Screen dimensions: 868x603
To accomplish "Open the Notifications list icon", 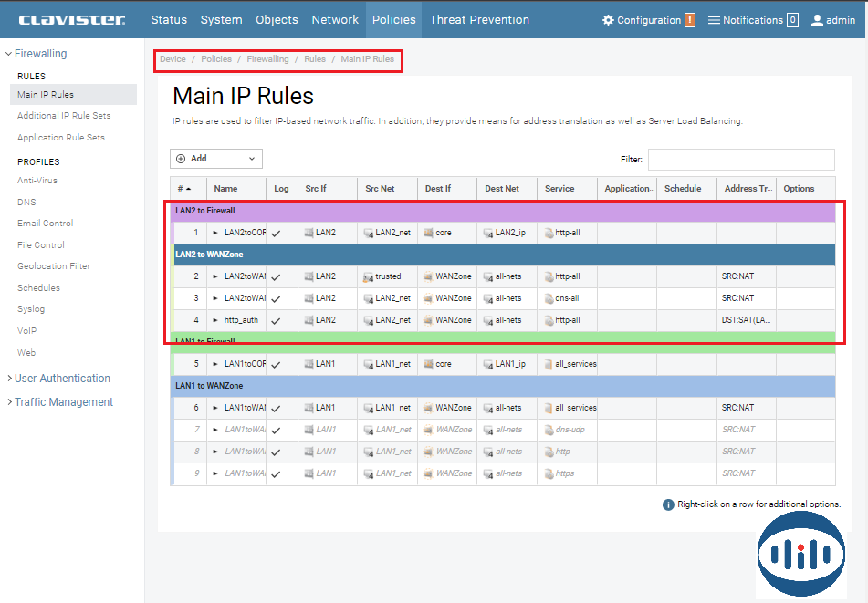I will tap(714, 20).
